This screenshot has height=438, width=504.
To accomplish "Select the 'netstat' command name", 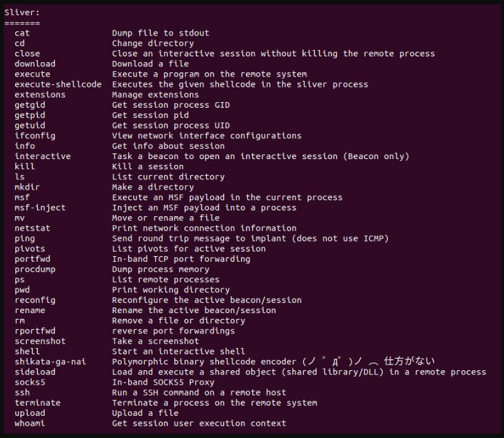I will coord(32,228).
